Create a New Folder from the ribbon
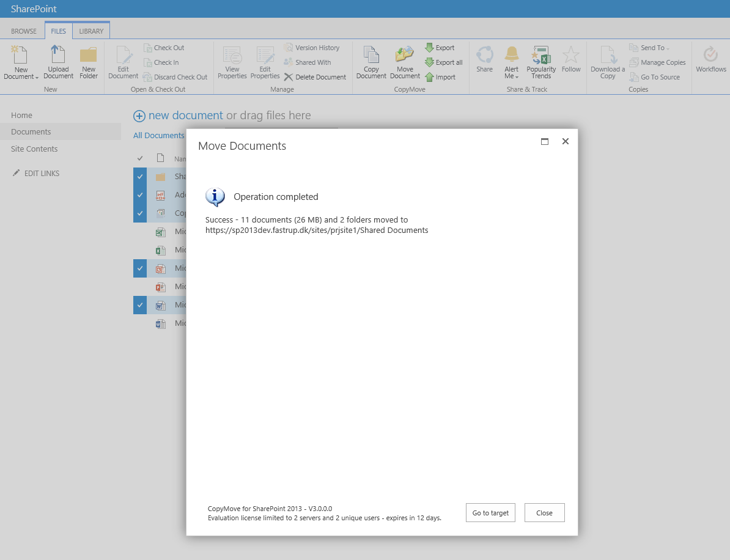 (89, 62)
